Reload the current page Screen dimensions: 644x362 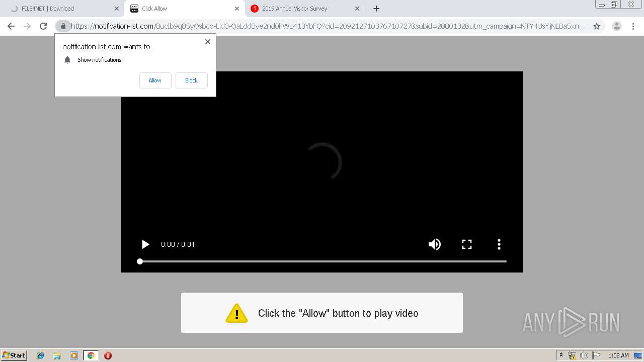click(43, 26)
